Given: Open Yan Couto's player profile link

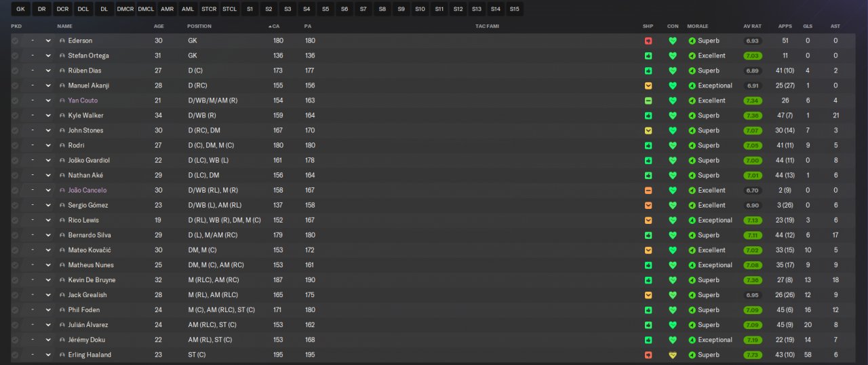Looking at the screenshot, I should [83, 100].
